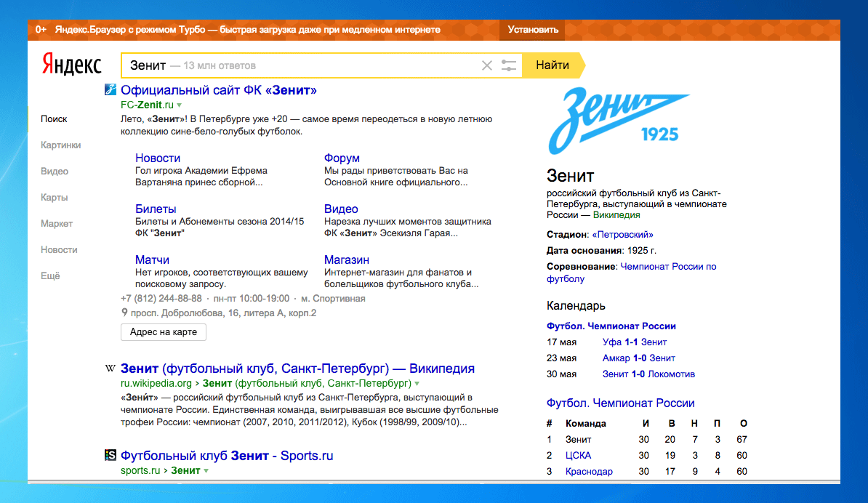Image resolution: width=868 pixels, height=503 pixels.
Task: Click the Установить button in banner
Action: pyautogui.click(x=533, y=30)
